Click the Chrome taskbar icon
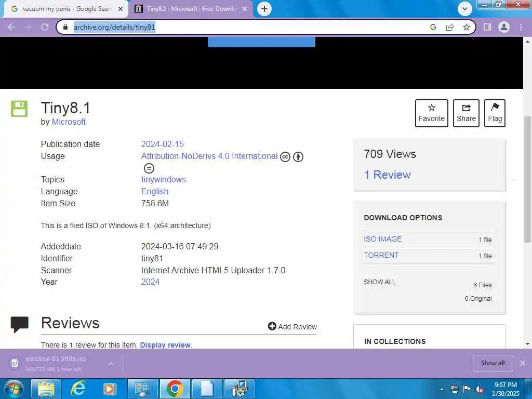The height and width of the screenshot is (399, 532). pyautogui.click(x=175, y=389)
